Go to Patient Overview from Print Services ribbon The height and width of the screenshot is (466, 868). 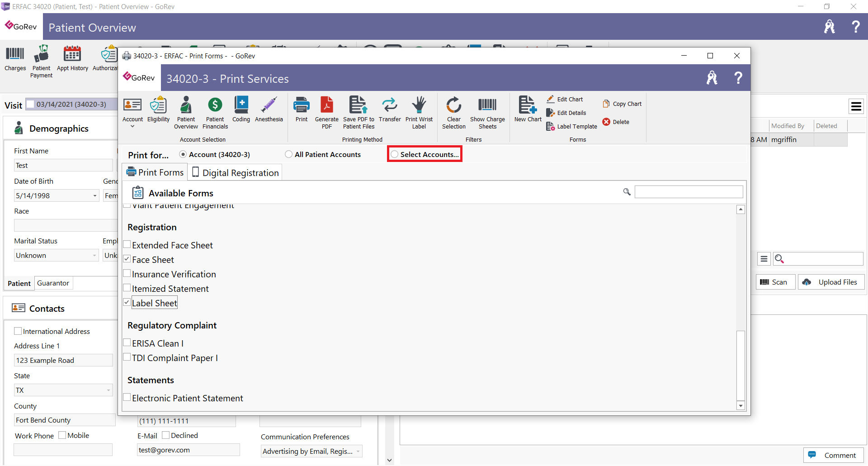[x=186, y=113]
